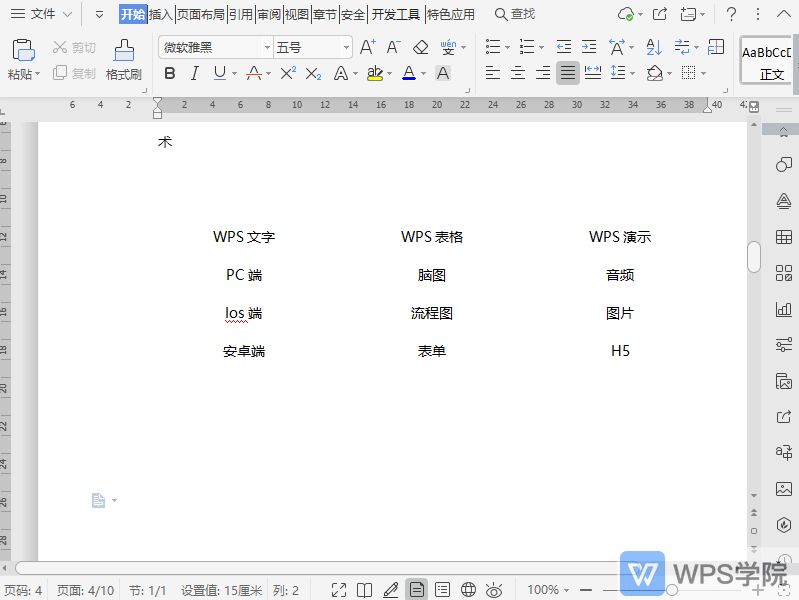Open the chart pane in right sidebar

(784, 309)
